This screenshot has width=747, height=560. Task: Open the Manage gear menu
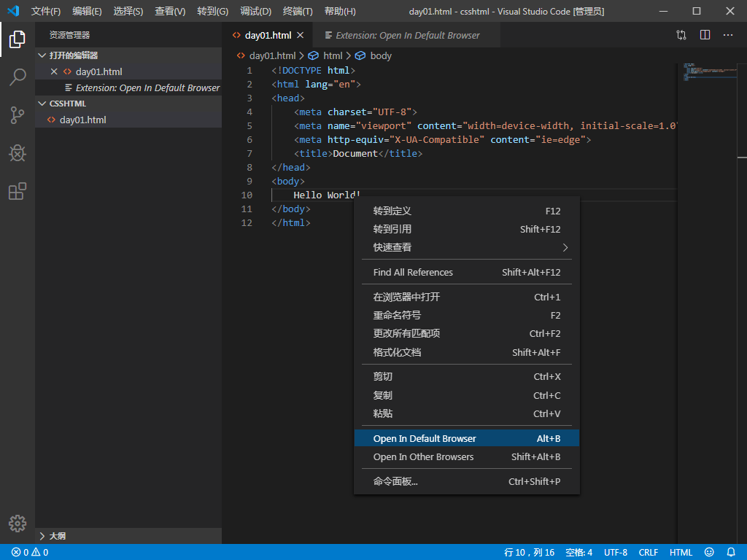18,524
